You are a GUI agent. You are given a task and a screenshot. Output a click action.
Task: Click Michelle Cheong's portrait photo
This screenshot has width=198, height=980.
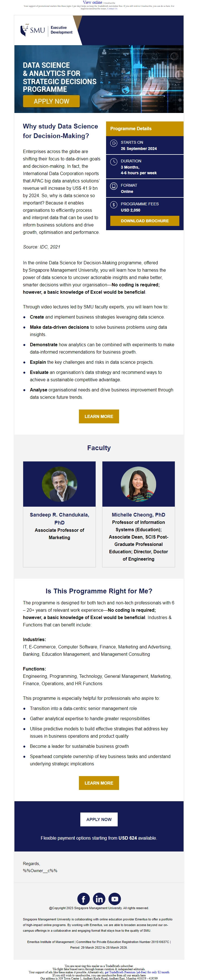pyautogui.click(x=139, y=484)
